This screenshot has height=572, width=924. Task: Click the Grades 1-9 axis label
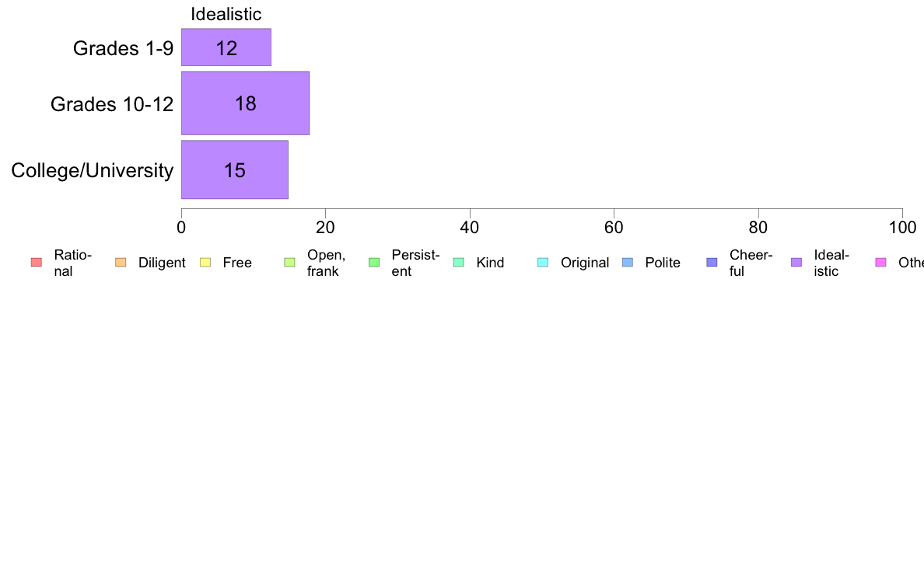pos(123,48)
